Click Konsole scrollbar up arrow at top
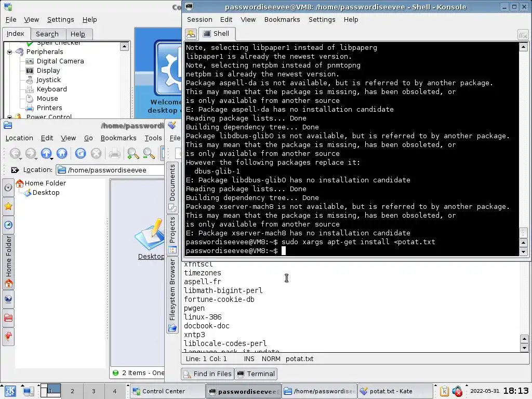The image size is (532, 399). click(523, 47)
